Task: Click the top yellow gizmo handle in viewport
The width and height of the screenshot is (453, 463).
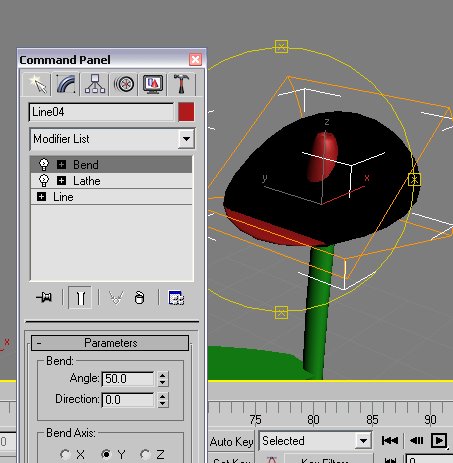Action: 281,47
